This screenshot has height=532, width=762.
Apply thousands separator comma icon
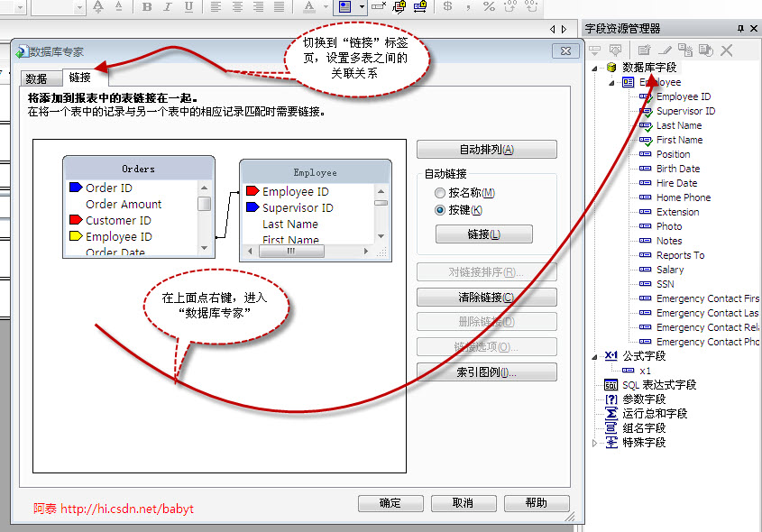468,6
